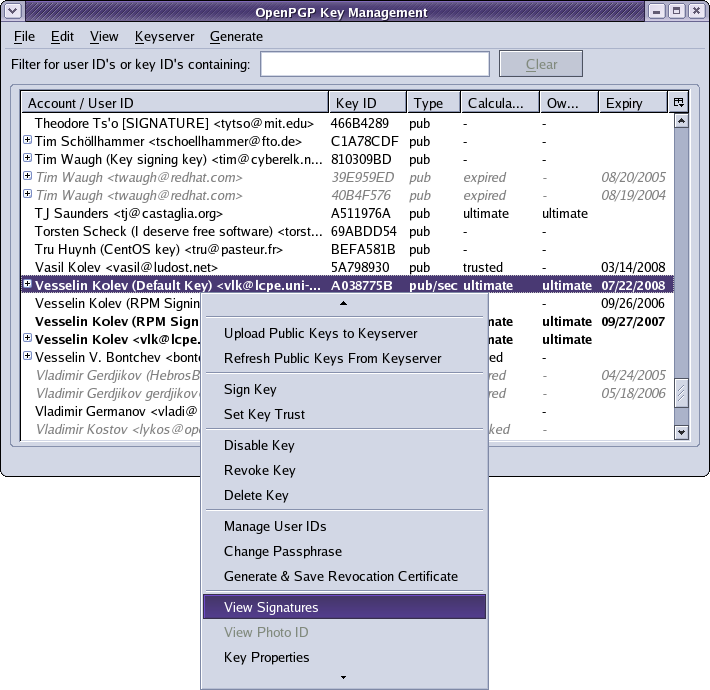Click expiry date 03/14/2008 cell
710x690 pixels.
(x=633, y=267)
